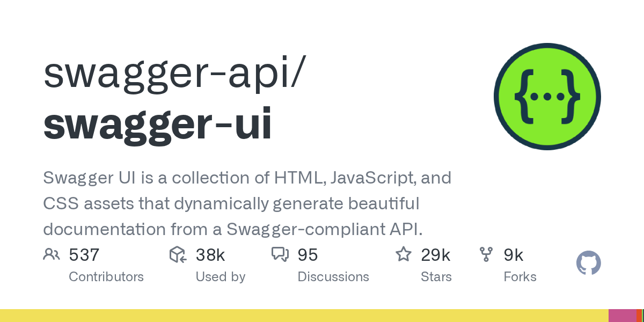
Task: Click the yellow language bar segment
Action: tap(304, 316)
